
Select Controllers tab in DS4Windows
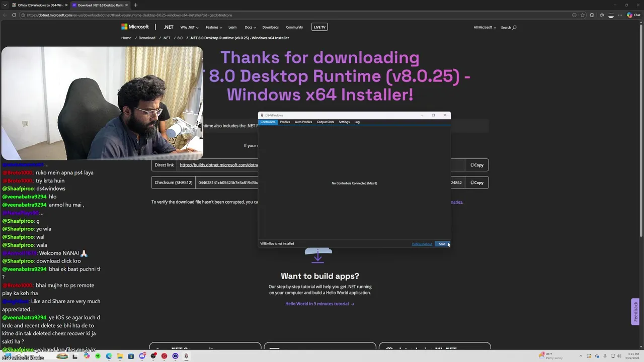point(268,122)
